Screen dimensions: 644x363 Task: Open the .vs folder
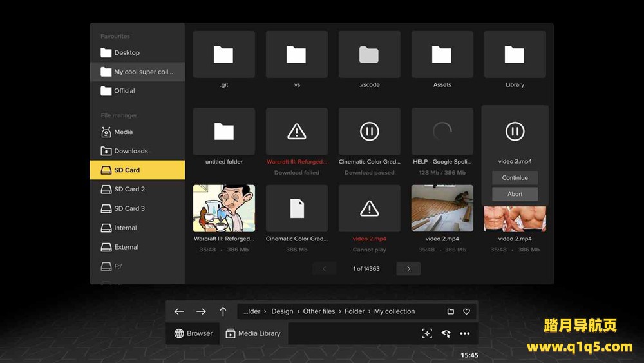pos(296,54)
